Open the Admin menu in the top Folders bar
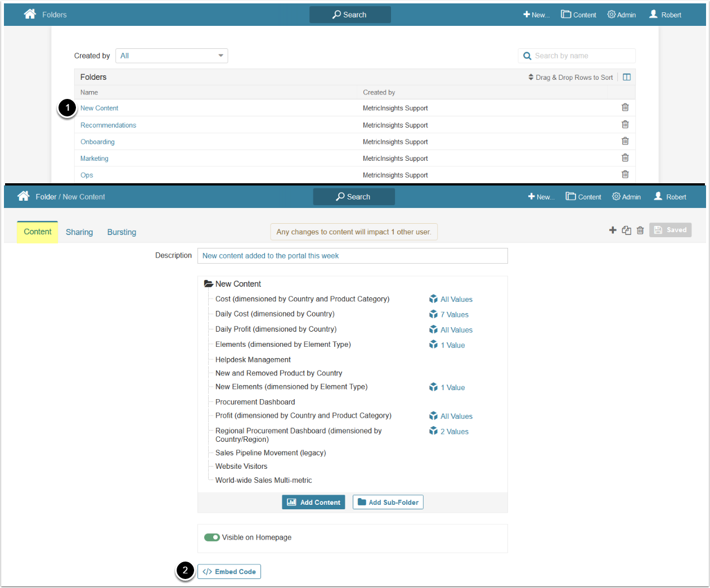The width and height of the screenshot is (710, 588). pos(622,15)
